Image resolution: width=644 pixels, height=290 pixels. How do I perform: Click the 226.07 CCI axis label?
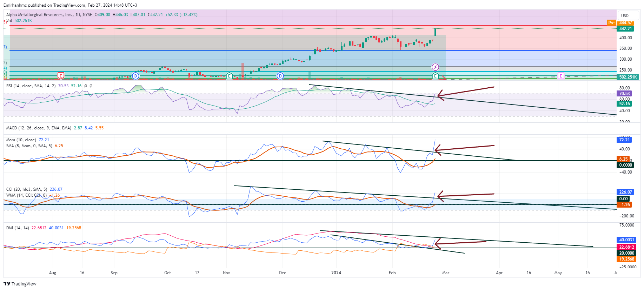point(625,192)
